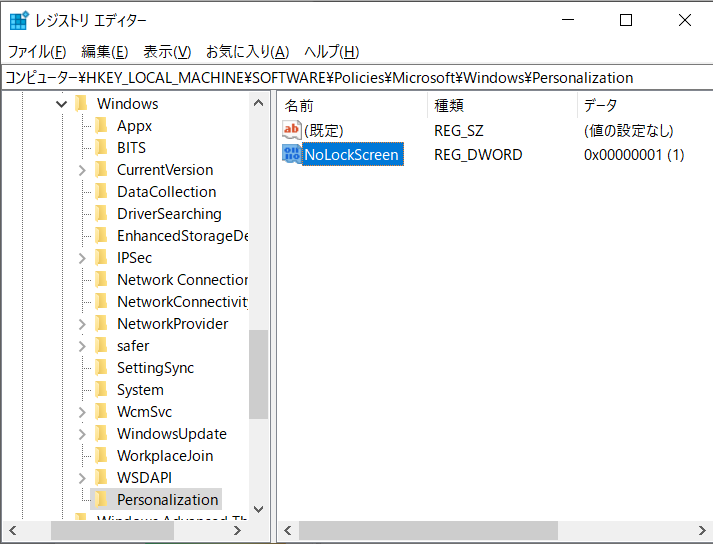This screenshot has height=544, width=713.
Task: Click the REG_DWORD icon beside NoLockScreen
Action: pyautogui.click(x=292, y=154)
